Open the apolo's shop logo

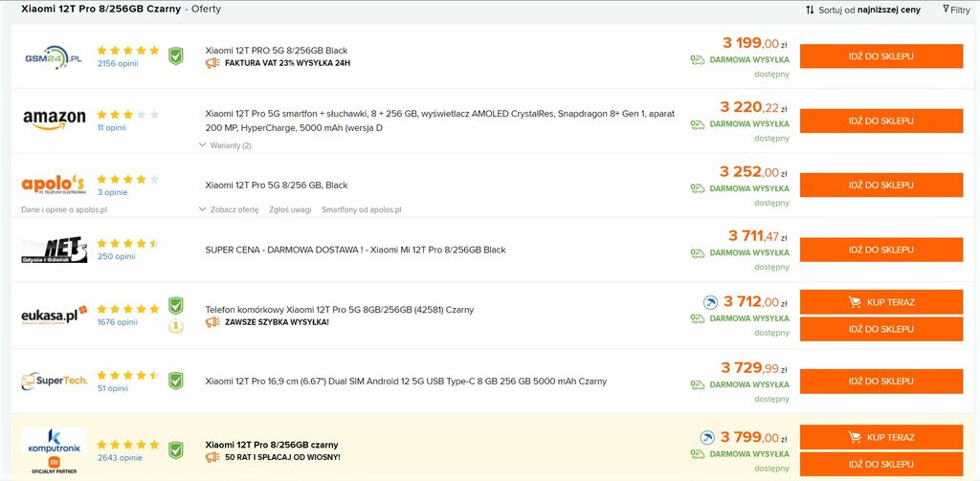pos(54,185)
